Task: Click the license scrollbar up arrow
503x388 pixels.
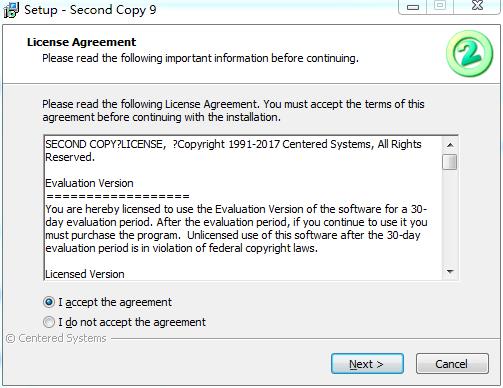Action: [450, 145]
